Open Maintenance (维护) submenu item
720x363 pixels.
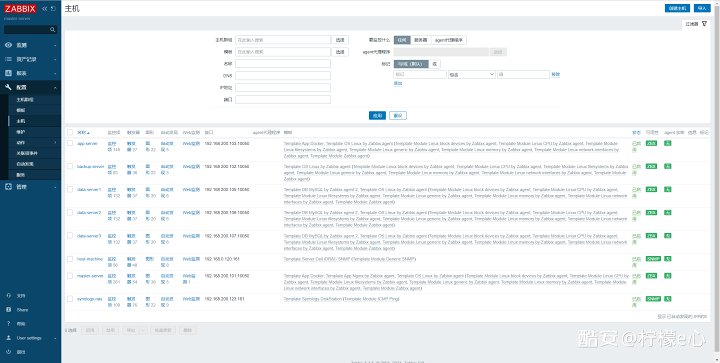pos(21,132)
